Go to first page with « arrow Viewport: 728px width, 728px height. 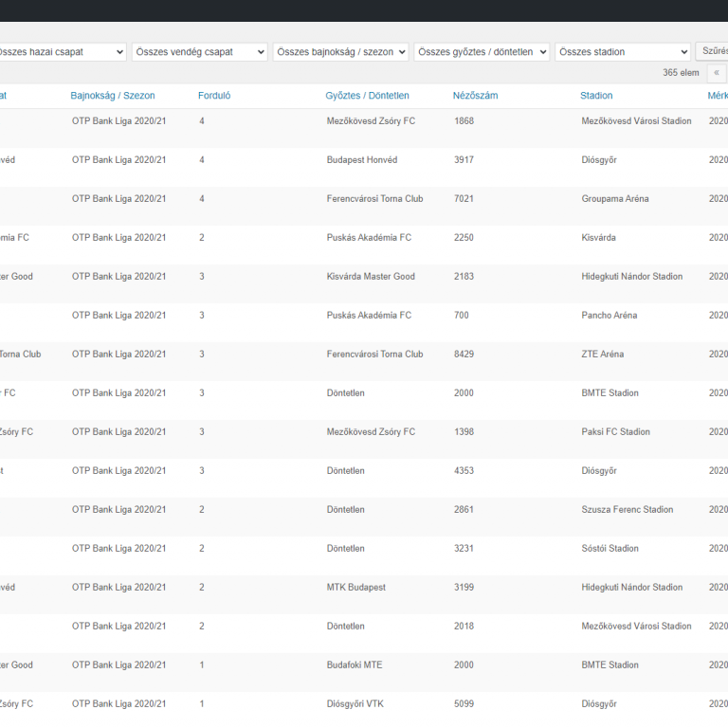(x=717, y=73)
